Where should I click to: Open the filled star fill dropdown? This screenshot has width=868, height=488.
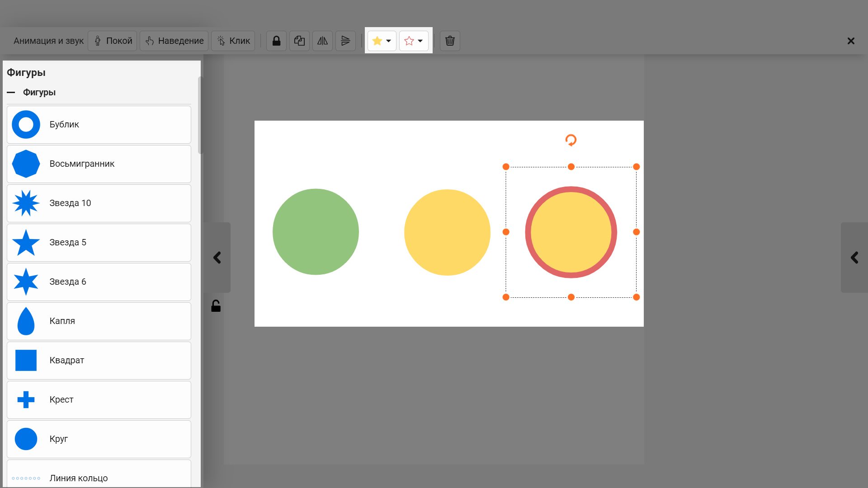click(x=382, y=41)
